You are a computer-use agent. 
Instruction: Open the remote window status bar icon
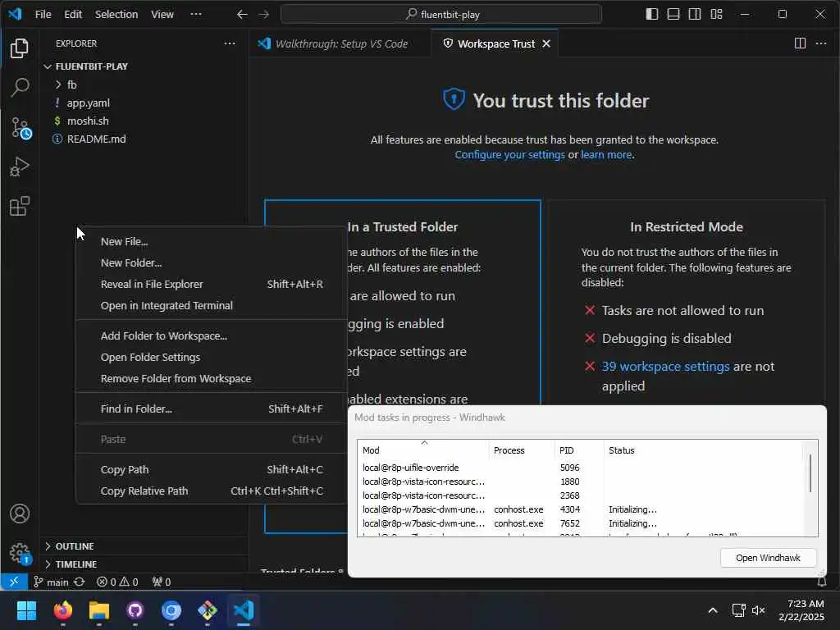click(x=14, y=582)
